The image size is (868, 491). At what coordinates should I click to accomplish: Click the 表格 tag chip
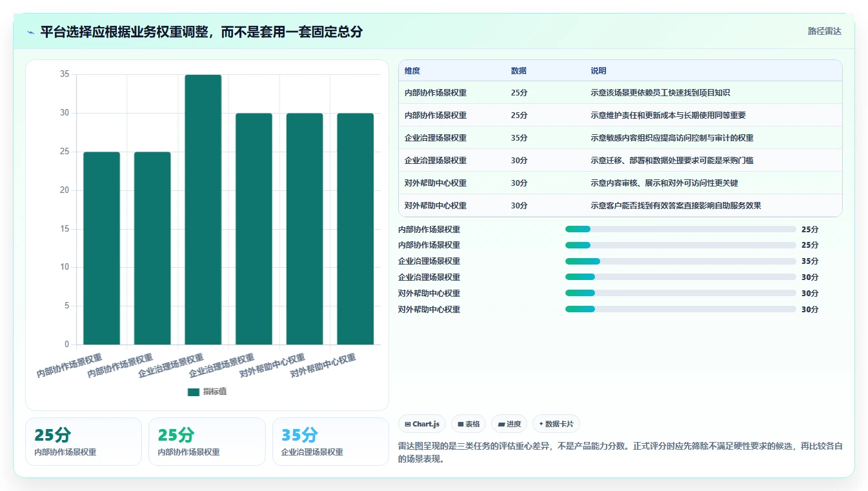[x=469, y=424]
